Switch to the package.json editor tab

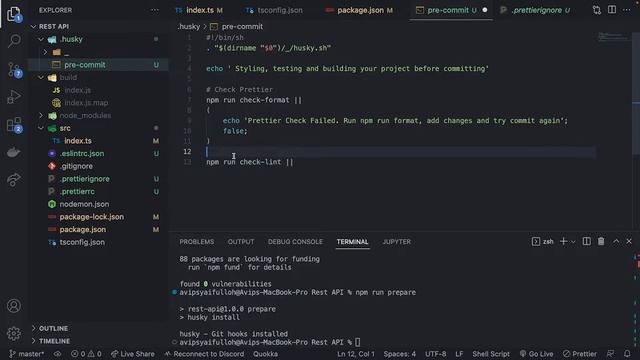point(359,10)
